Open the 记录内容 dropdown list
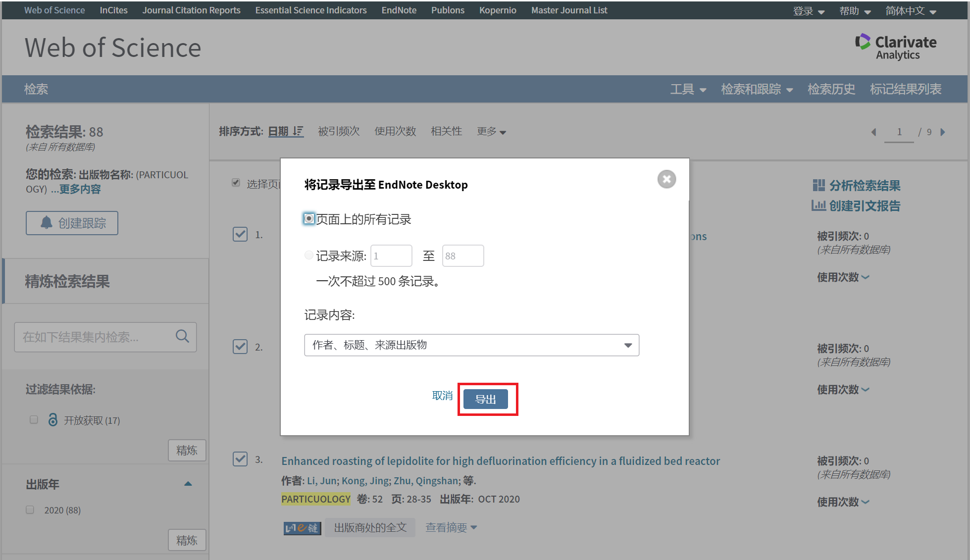970x560 pixels. [x=471, y=345]
